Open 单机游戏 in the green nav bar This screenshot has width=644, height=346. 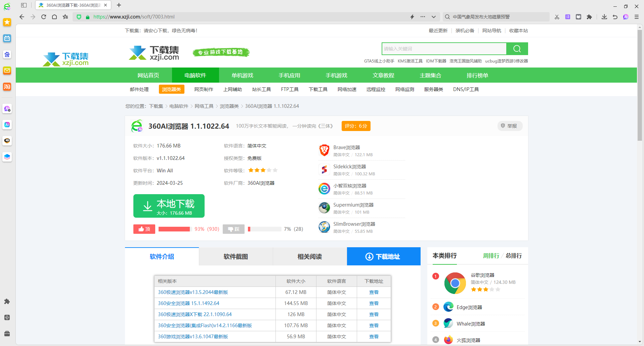[x=243, y=75]
